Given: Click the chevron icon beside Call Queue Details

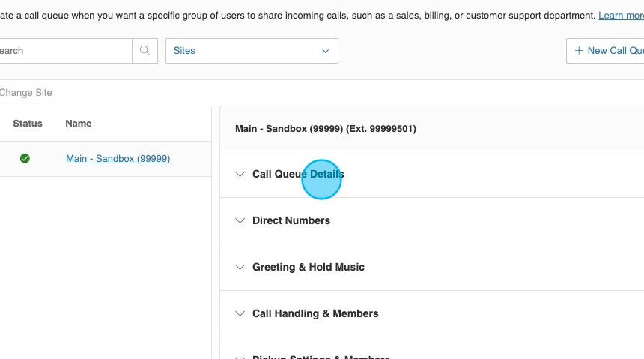Looking at the screenshot, I should [240, 175].
